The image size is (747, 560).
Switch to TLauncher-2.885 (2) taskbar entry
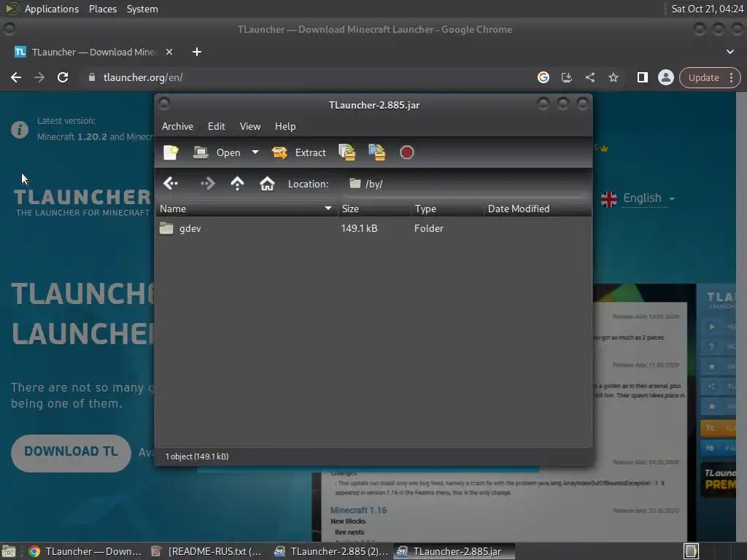pyautogui.click(x=331, y=551)
